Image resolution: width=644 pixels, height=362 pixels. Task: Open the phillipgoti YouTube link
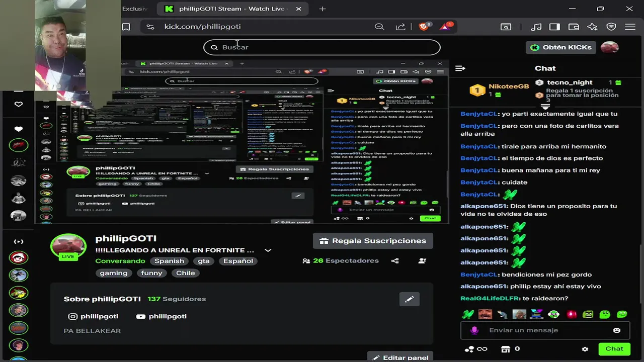[x=162, y=316]
